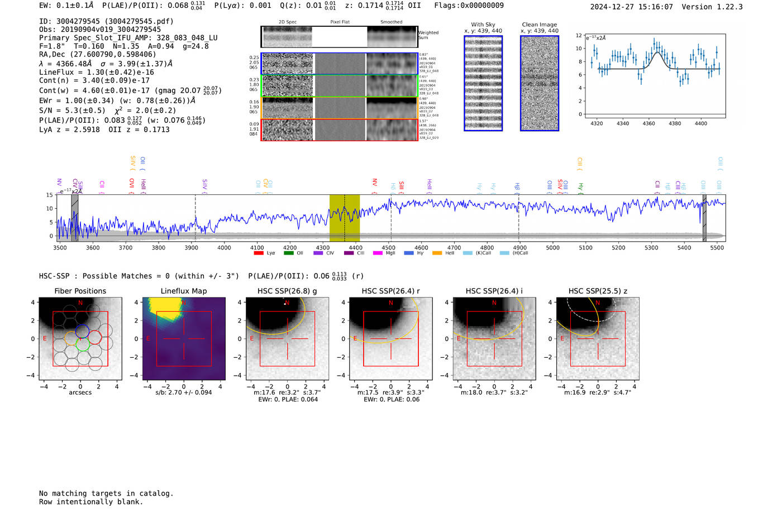
Task: Click the dashed line near 3900 Å
Action: [x=195, y=218]
